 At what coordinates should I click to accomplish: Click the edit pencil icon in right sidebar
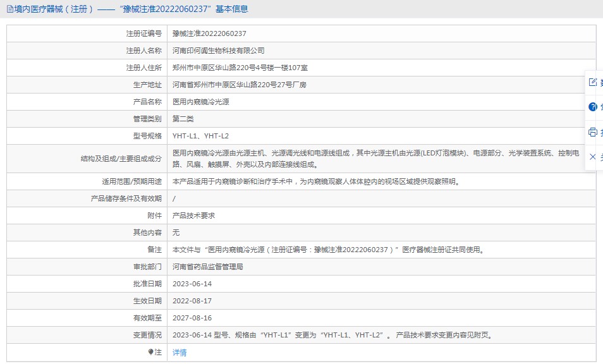[593, 82]
